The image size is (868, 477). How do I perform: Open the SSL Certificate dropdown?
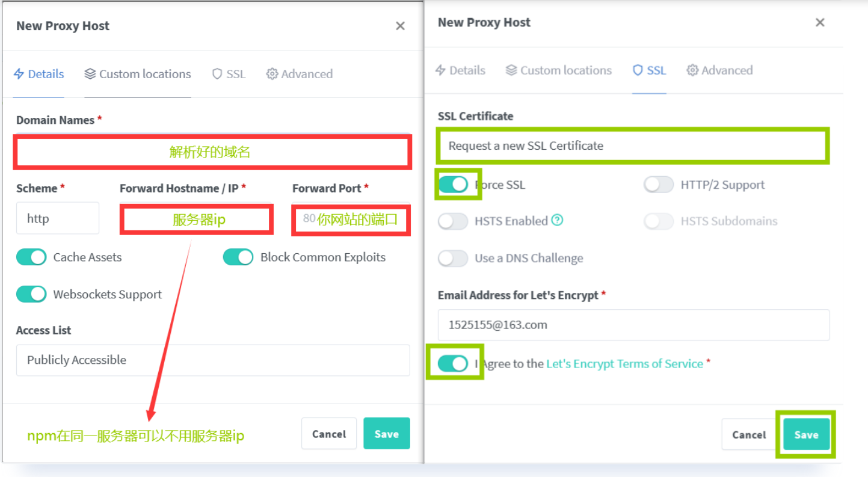[633, 146]
